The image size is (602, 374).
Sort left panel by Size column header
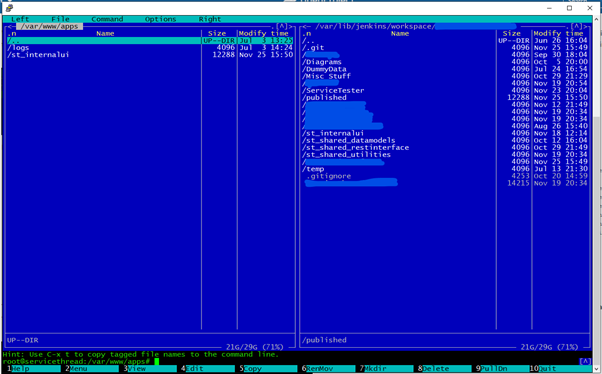point(217,33)
